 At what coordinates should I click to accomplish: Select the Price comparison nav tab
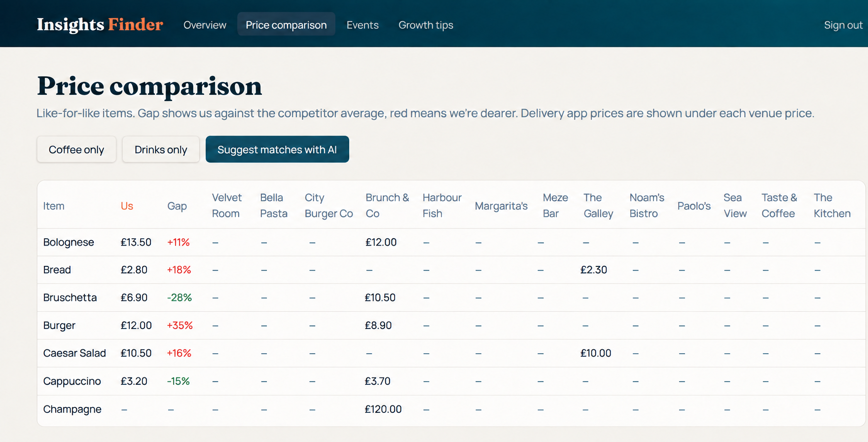click(286, 25)
